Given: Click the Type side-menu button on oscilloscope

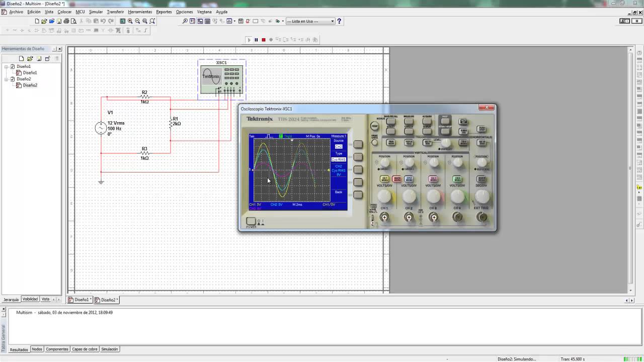Looking at the screenshot, I should pos(358,157).
